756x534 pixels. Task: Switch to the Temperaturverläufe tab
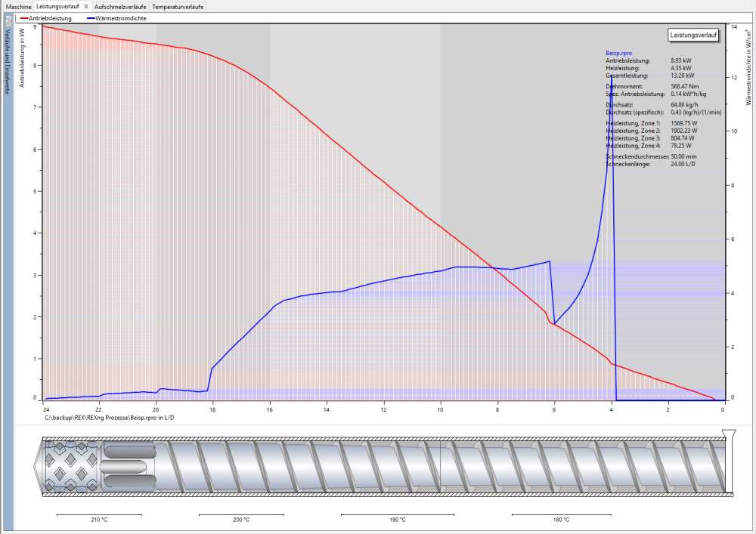pos(178,7)
